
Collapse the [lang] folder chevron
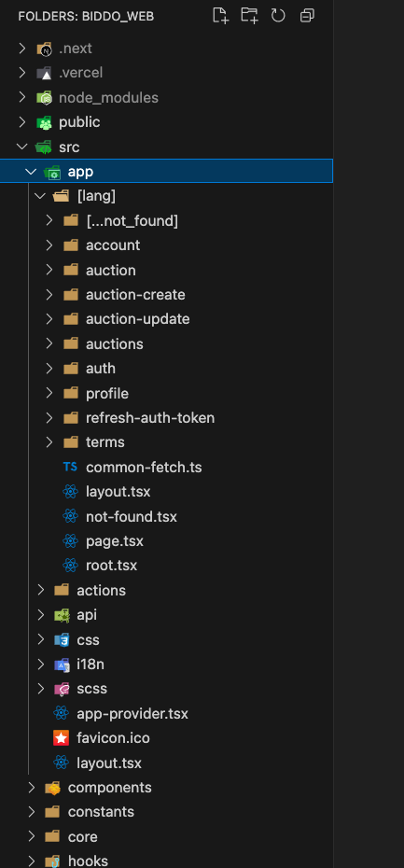40,196
